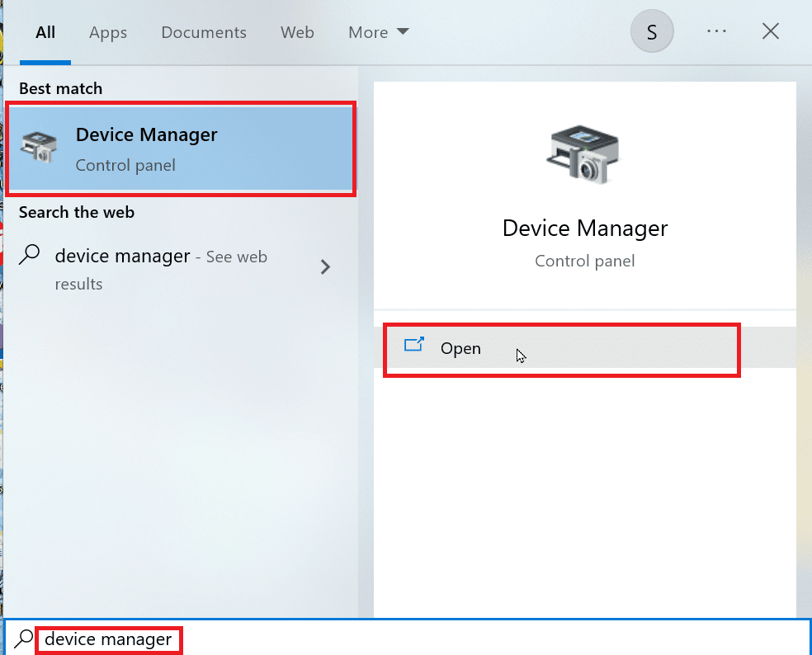Image resolution: width=812 pixels, height=655 pixels.
Task: Select the Documents tab
Action: pyautogui.click(x=204, y=32)
